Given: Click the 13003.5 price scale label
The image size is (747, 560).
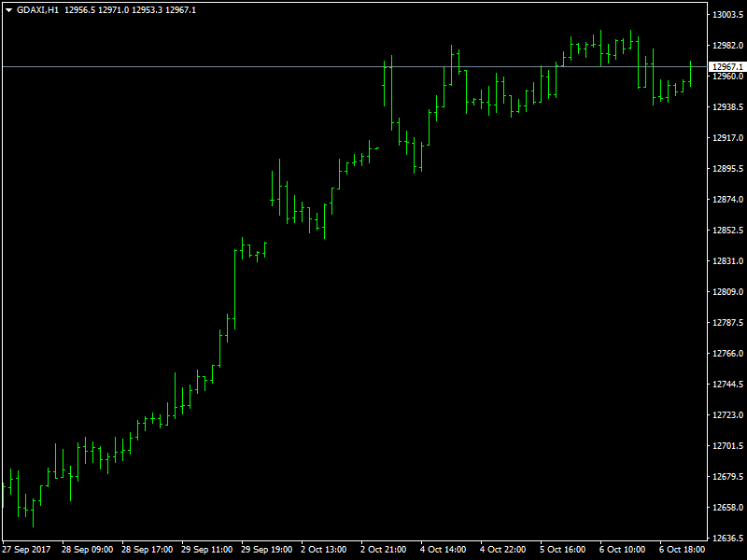Looking at the screenshot, I should click(727, 15).
